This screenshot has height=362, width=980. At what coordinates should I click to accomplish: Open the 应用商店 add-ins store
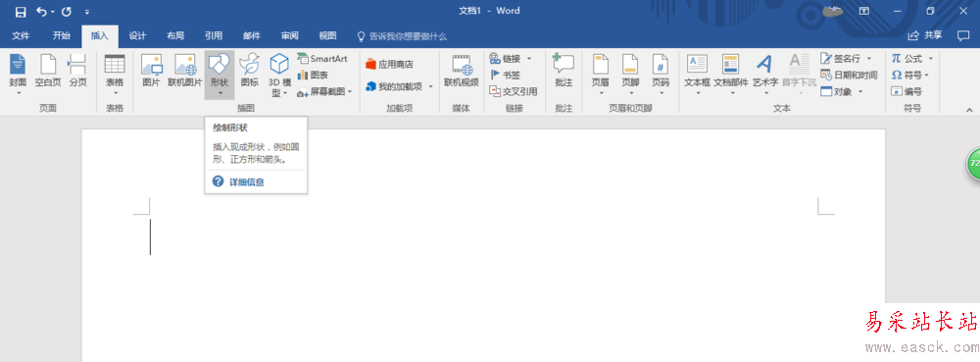click(x=389, y=65)
